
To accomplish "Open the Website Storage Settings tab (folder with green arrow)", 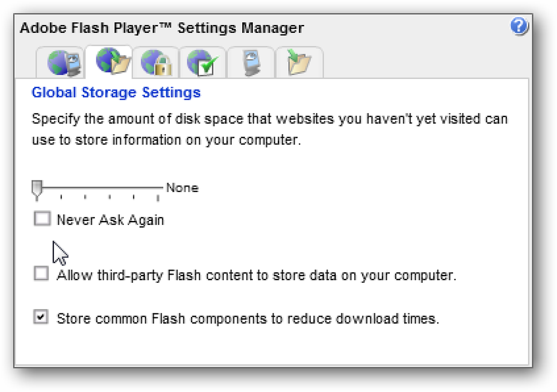I will point(300,62).
